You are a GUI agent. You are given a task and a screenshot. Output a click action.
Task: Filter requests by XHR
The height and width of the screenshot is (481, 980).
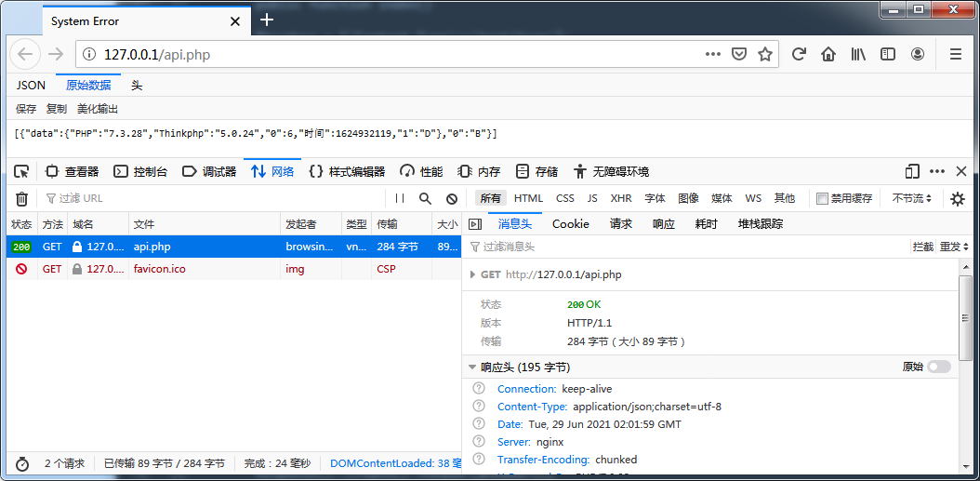pos(621,198)
